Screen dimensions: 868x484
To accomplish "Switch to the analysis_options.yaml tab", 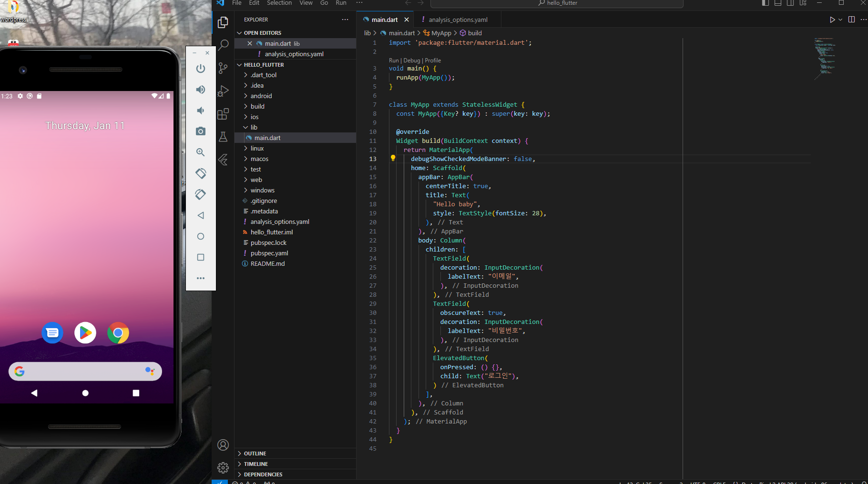I will click(458, 20).
